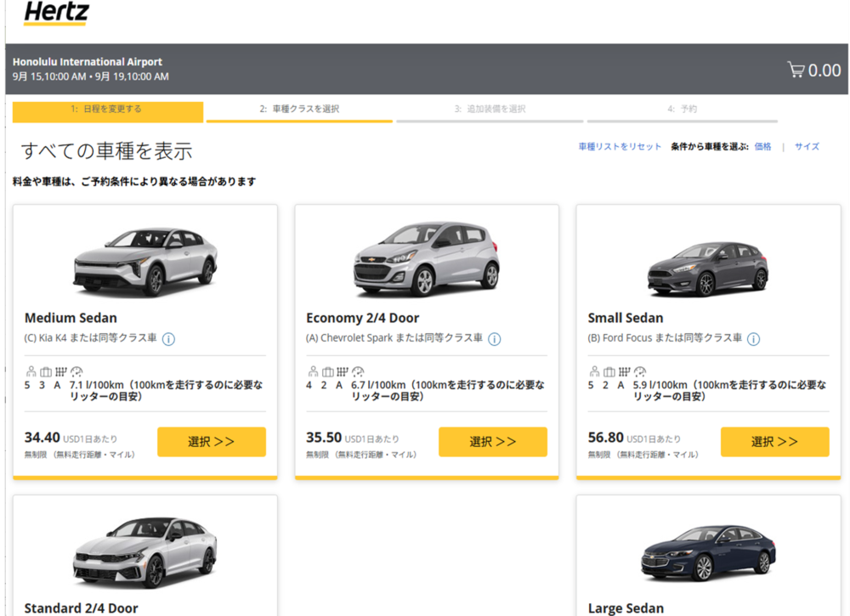850x616 pixels.
Task: Click info icon next to Ford Focus
Action: tap(753, 339)
